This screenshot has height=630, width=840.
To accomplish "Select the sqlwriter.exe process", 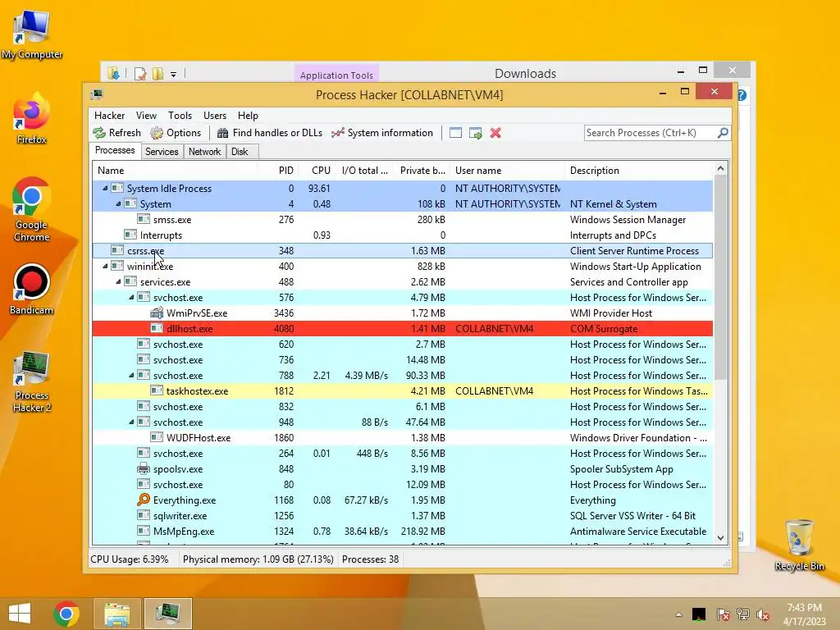I will coord(402,515).
